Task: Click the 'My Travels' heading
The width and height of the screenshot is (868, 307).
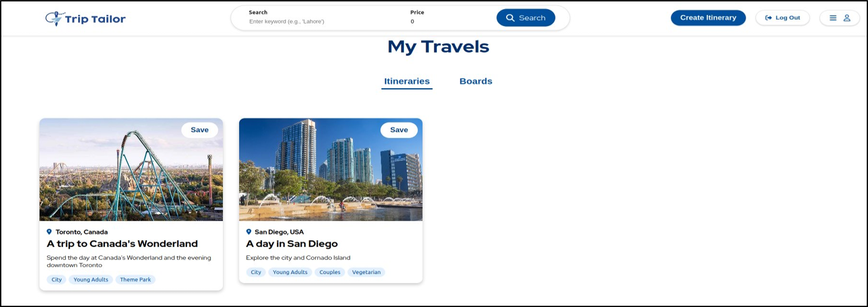Action: coord(438,47)
